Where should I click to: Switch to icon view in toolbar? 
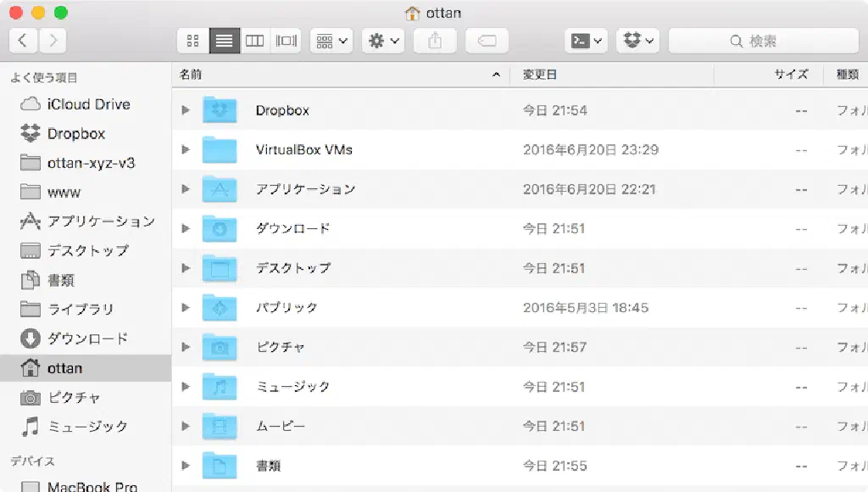coord(192,41)
